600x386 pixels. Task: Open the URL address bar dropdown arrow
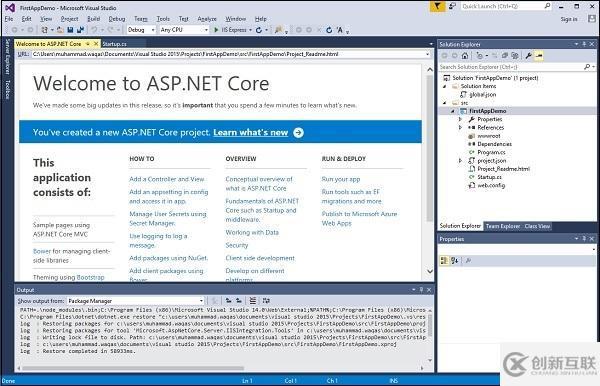pyautogui.click(x=427, y=54)
